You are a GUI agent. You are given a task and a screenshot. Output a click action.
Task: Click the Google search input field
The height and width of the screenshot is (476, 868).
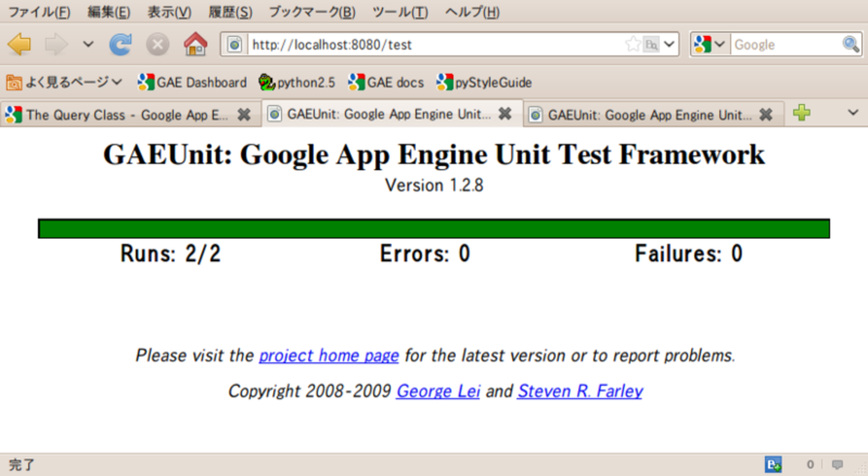(786, 45)
